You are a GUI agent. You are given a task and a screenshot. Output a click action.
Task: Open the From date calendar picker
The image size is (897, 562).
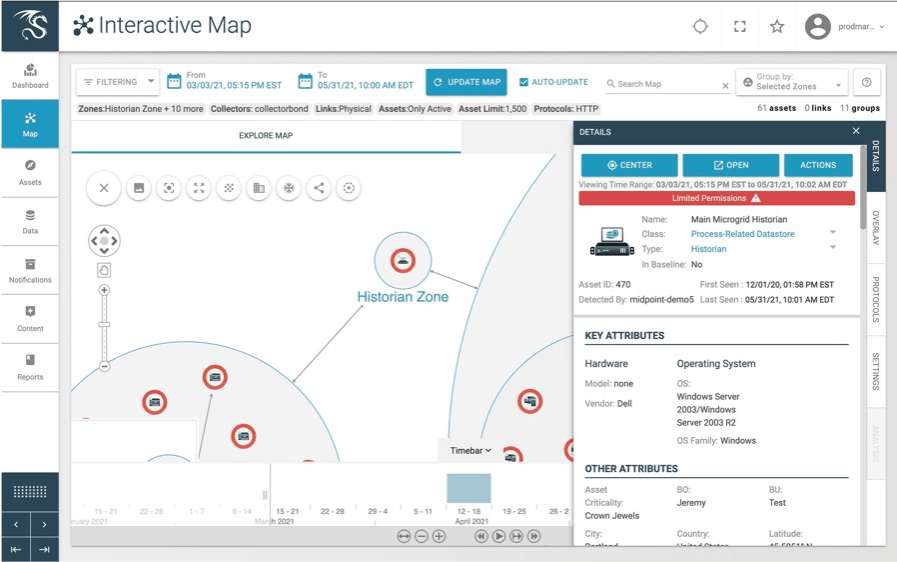(x=174, y=81)
